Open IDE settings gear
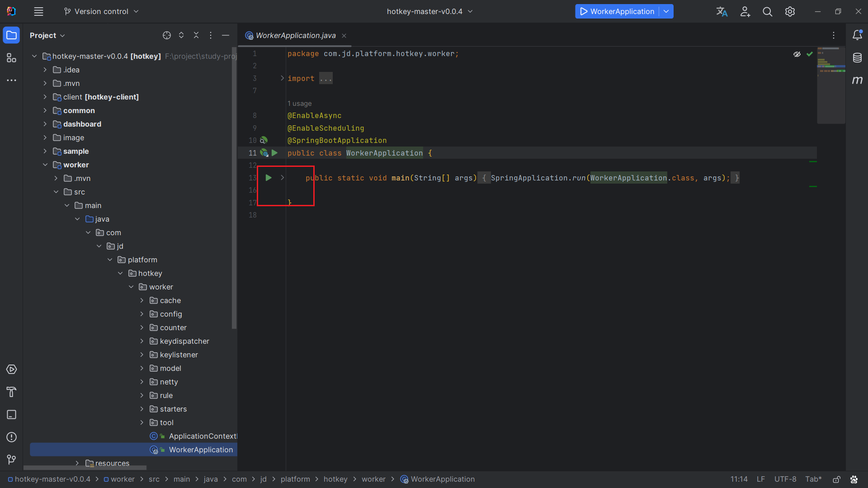The image size is (868, 488). (x=790, y=12)
